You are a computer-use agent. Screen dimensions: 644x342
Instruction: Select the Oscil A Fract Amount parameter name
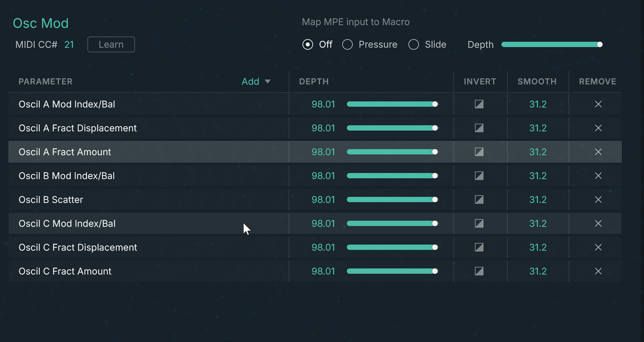pos(65,152)
